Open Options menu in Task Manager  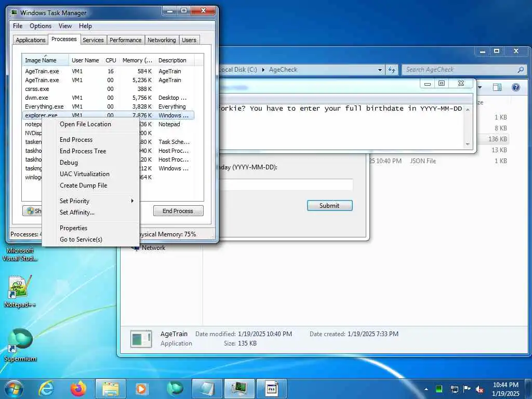(x=41, y=26)
